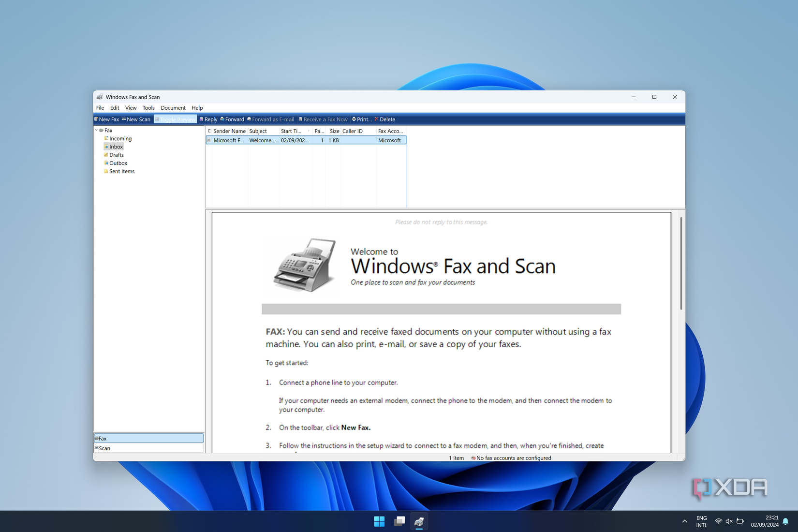The image size is (798, 532).
Task: Switch to the Fax view pane button
Action: coord(148,438)
